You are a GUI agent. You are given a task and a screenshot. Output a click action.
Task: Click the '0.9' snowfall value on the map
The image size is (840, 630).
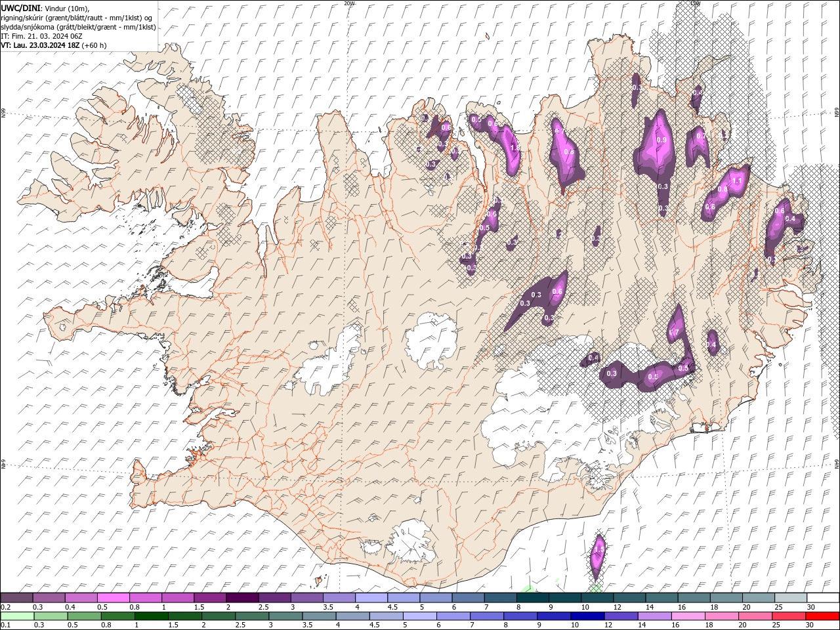pyautogui.click(x=661, y=140)
